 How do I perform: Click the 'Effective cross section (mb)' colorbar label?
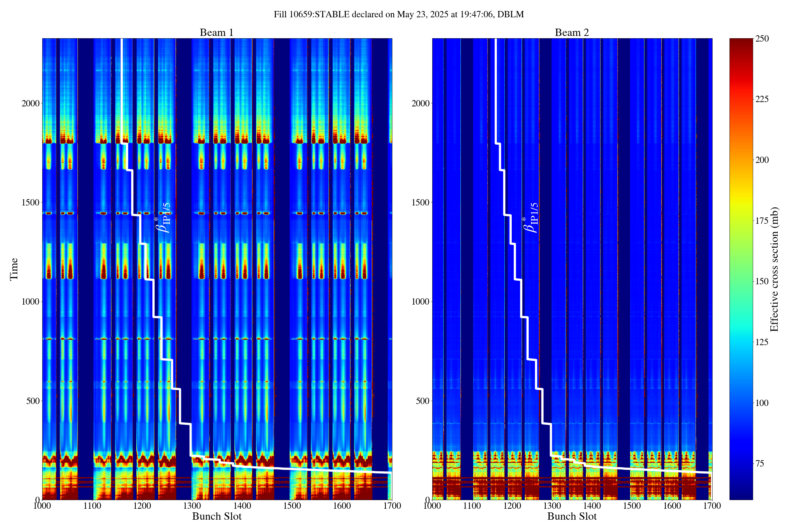[774, 269]
